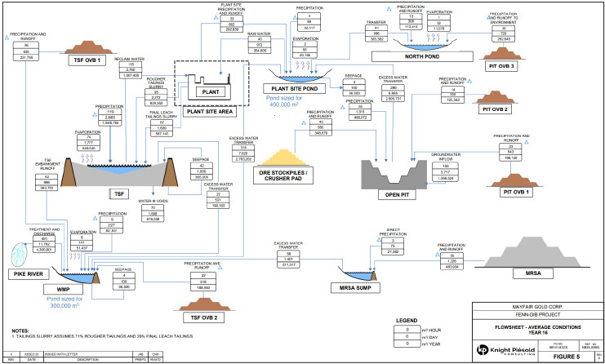The height and width of the screenshot is (364, 605).
Task: Click Pond sized for 300,000 m³ text
Action: coord(65,302)
